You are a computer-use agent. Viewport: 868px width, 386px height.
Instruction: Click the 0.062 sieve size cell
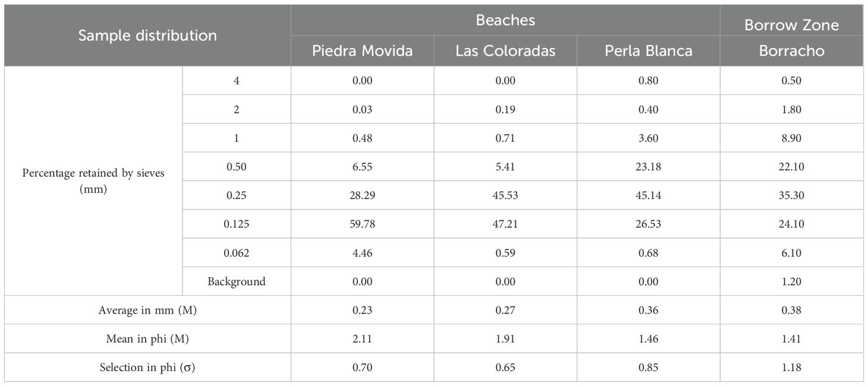[237, 253]
